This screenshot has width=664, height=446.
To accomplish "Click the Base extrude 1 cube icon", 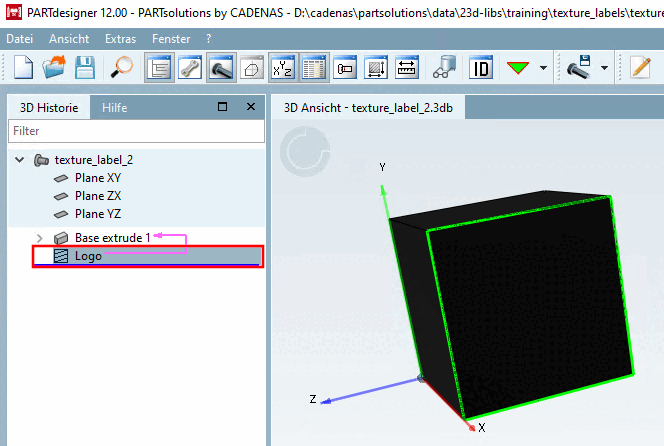I will click(61, 238).
